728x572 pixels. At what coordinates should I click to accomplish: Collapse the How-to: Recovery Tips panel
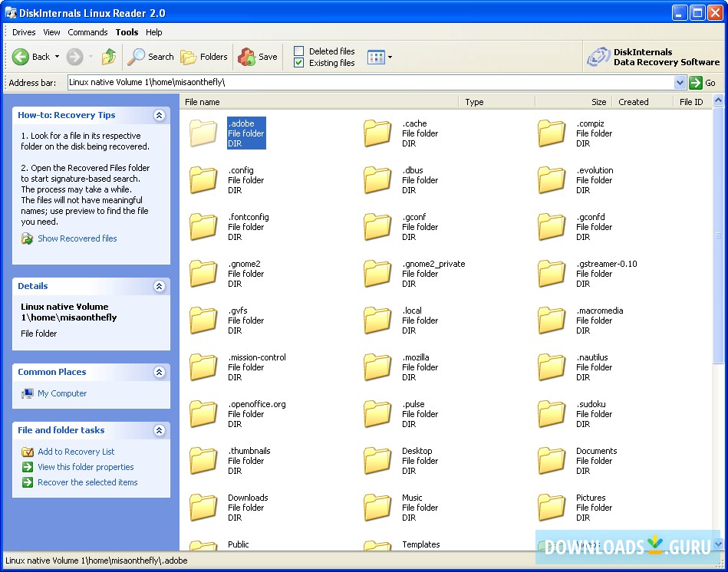point(160,115)
